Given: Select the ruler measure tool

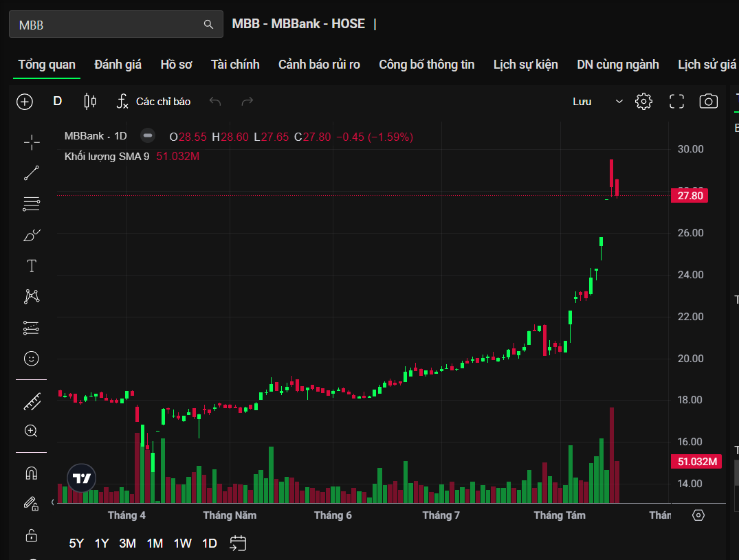Looking at the screenshot, I should (x=32, y=402).
